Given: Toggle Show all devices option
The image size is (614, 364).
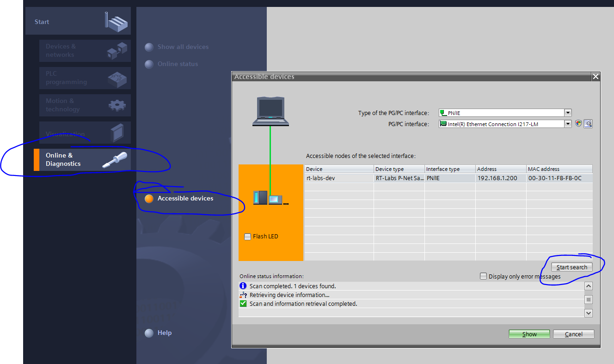Looking at the screenshot, I should coord(149,47).
